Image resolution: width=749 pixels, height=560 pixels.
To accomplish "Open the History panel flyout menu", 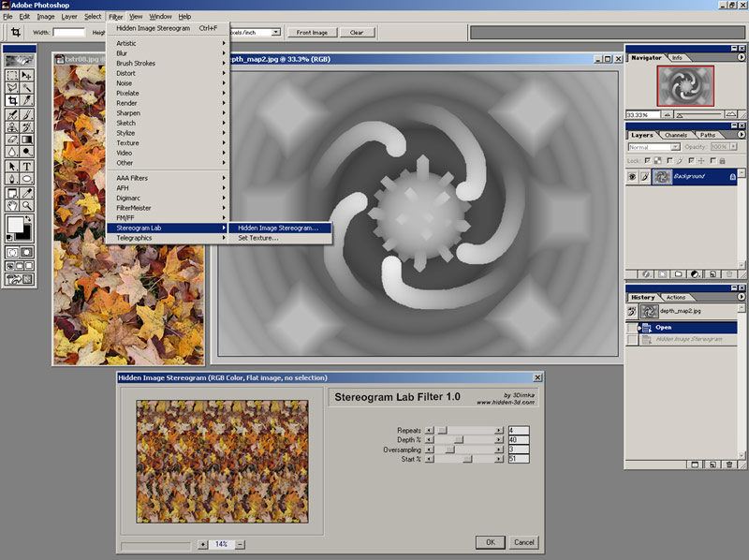I will [741, 297].
